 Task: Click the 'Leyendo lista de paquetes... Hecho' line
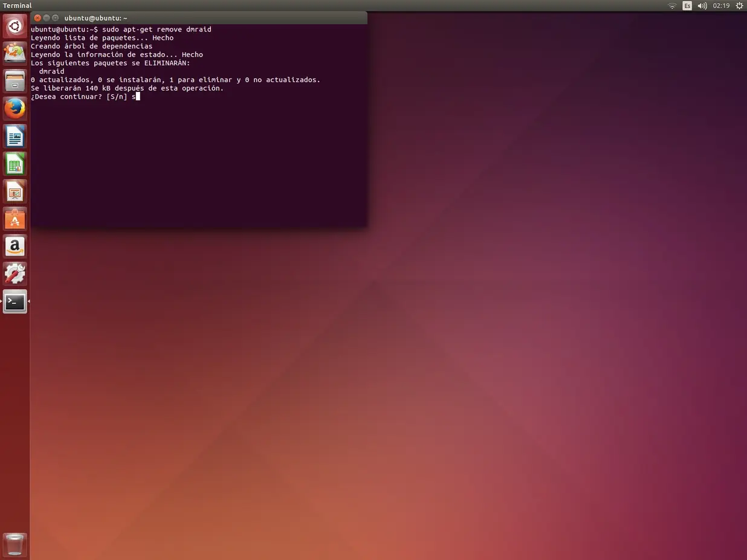click(102, 37)
